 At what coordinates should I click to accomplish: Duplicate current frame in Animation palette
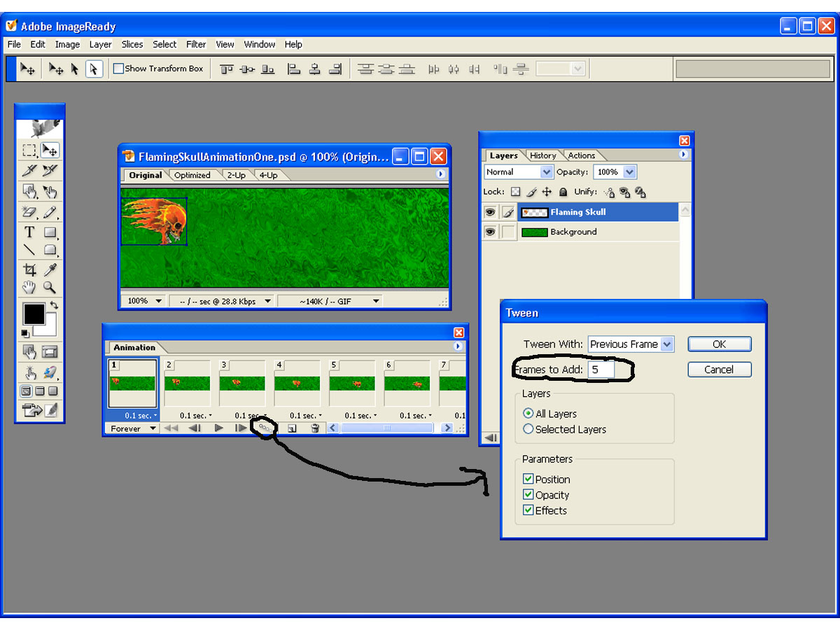[292, 428]
